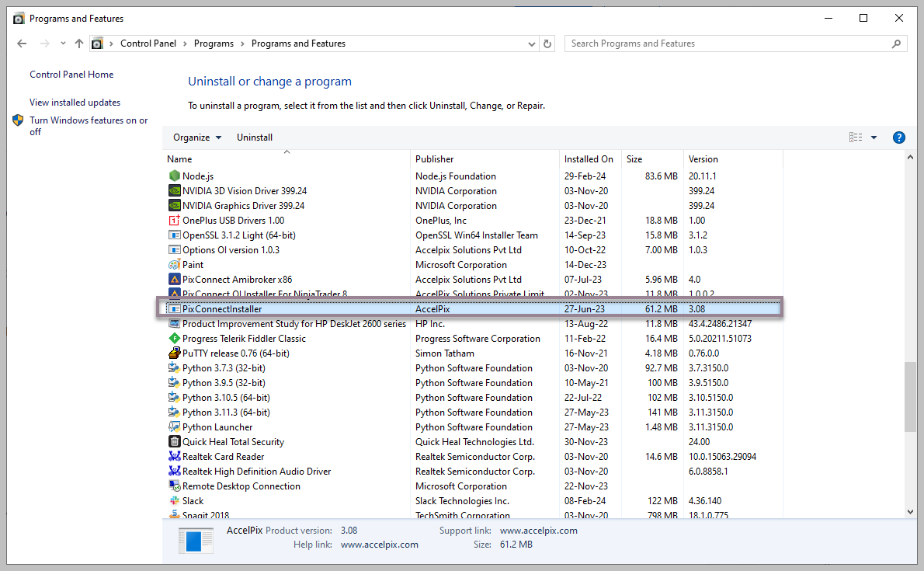Select the Quick Heal Technologies Ltd. cell
This screenshot has height=571, width=924.
(x=474, y=442)
